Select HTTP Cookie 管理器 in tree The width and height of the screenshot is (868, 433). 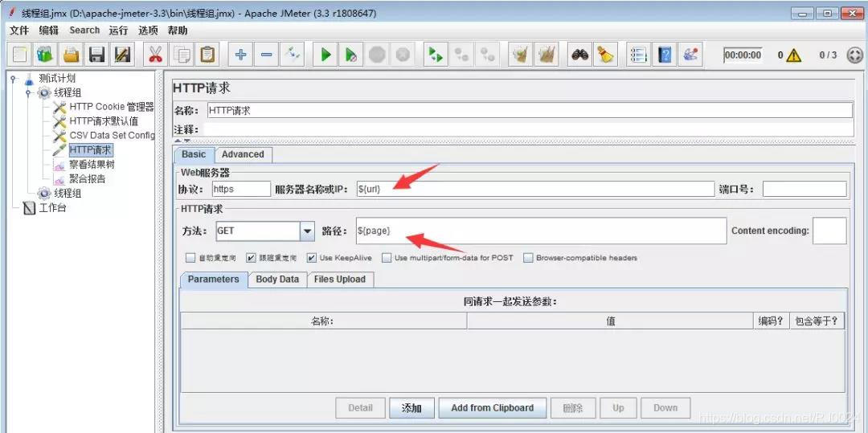pyautogui.click(x=112, y=107)
